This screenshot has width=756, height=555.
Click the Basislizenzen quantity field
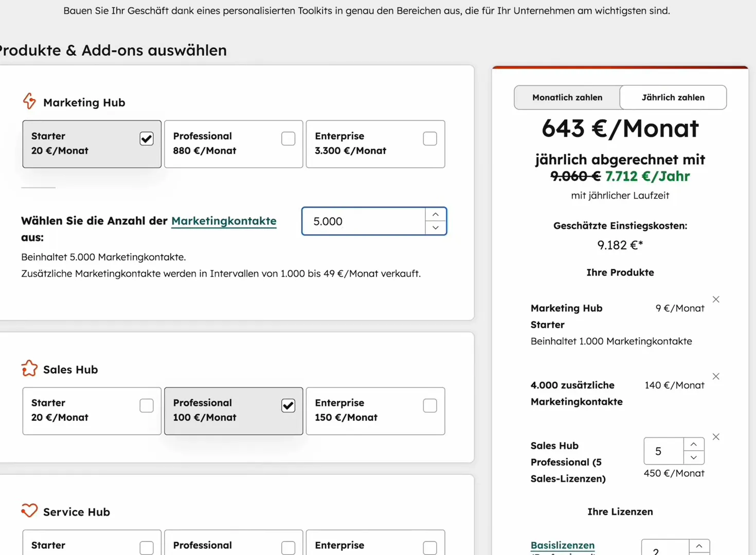coord(665,548)
